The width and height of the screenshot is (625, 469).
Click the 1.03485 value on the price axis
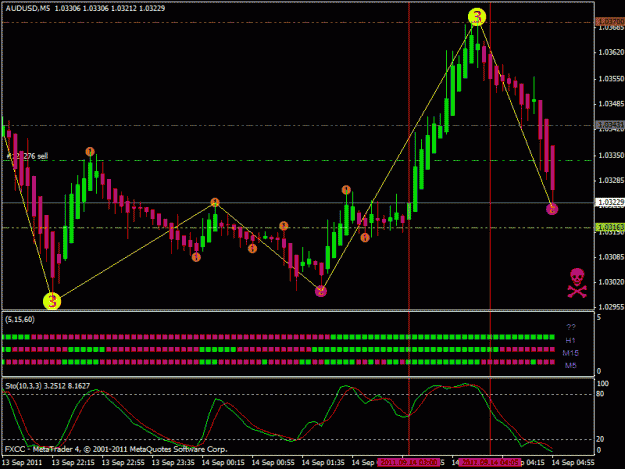point(611,104)
